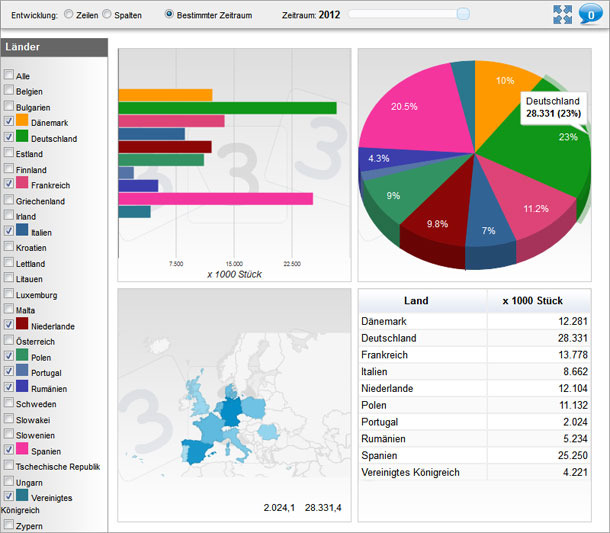
Task: Select the Zeilen radio button
Action: (x=68, y=14)
